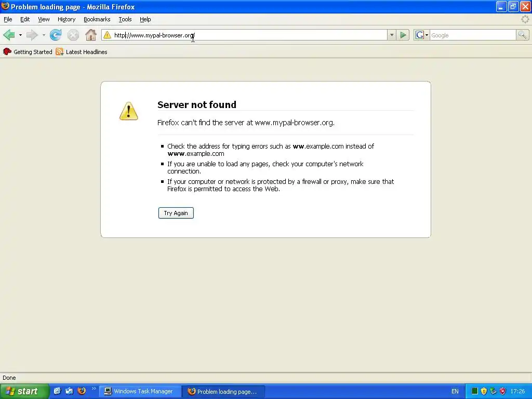Click the bullet about firewall or proxy
Image resolution: width=532 pixels, height=399 pixels.
(280, 185)
